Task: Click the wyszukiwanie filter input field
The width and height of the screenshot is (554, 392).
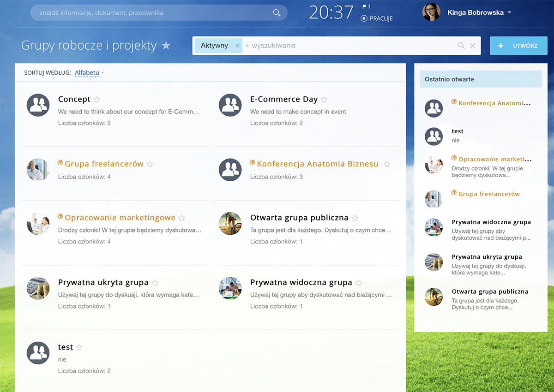Action: pos(351,46)
